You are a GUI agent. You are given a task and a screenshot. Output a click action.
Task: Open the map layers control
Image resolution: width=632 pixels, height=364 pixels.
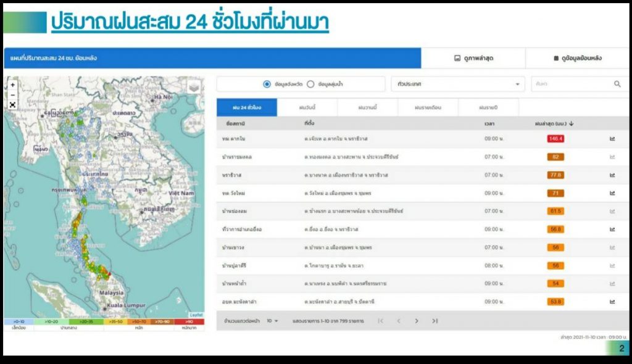click(x=194, y=87)
